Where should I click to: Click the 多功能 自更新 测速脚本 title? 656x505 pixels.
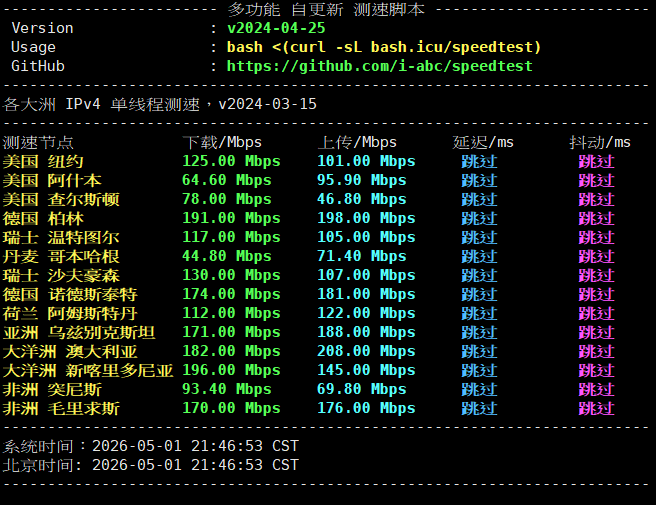(x=326, y=9)
